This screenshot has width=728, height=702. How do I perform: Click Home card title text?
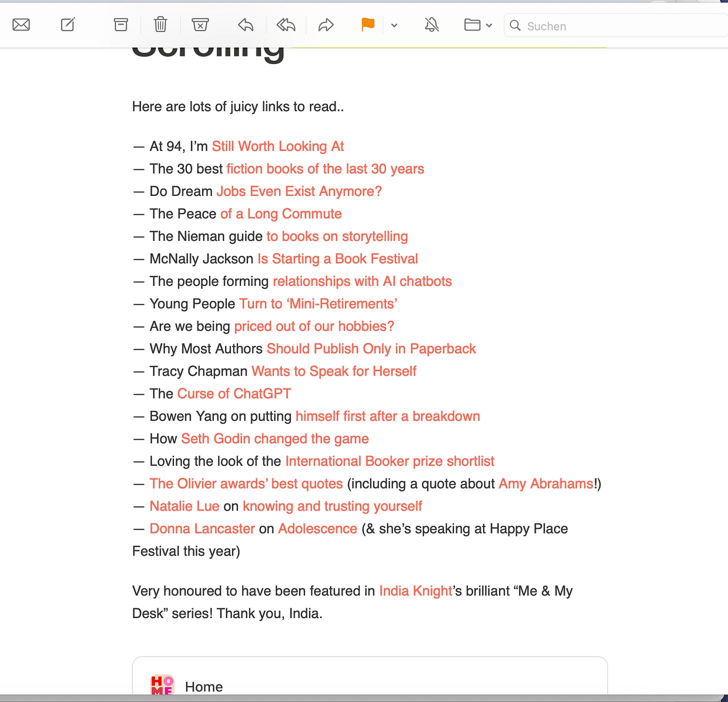[x=203, y=687]
